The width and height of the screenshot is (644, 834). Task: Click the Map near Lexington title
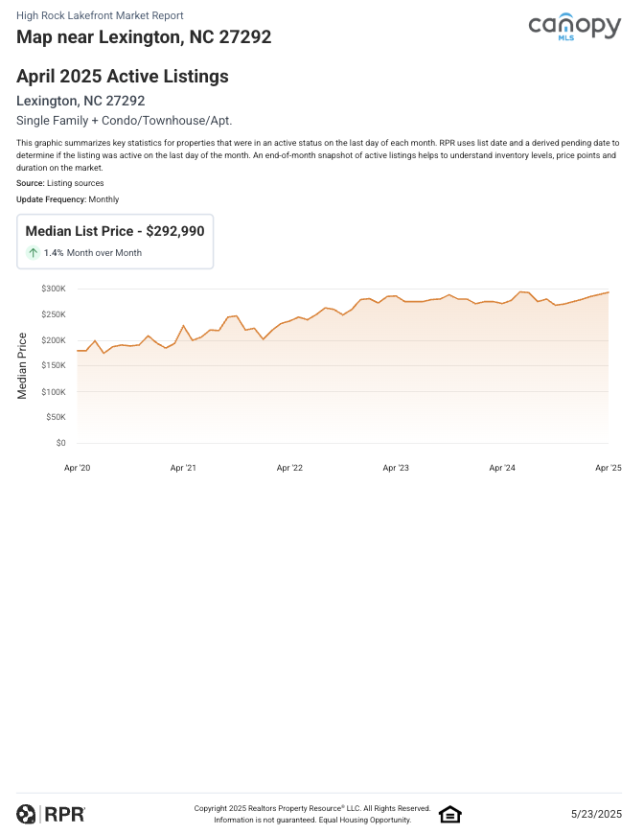point(144,37)
